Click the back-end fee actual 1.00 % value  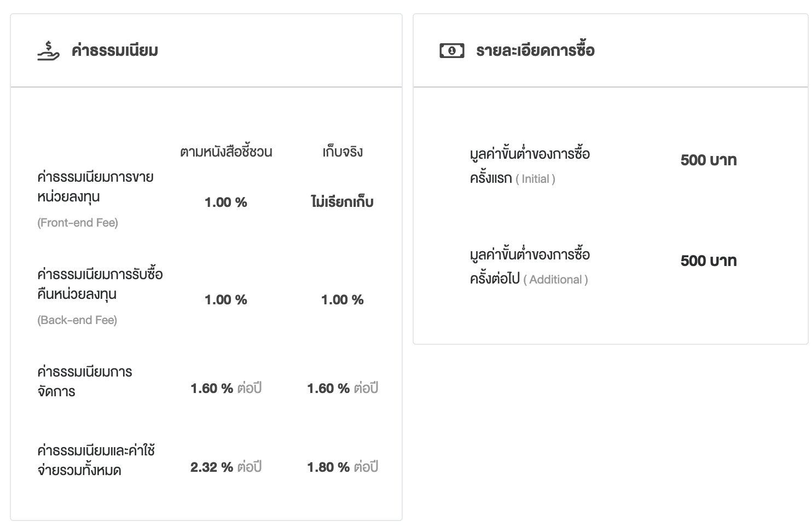343,300
